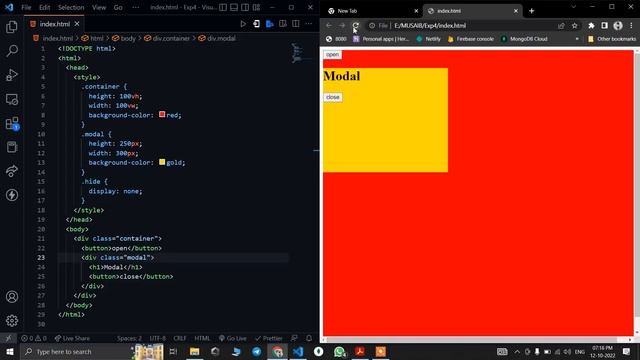The height and width of the screenshot is (360, 640).
Task: Open the View menu
Action: coord(99,7)
